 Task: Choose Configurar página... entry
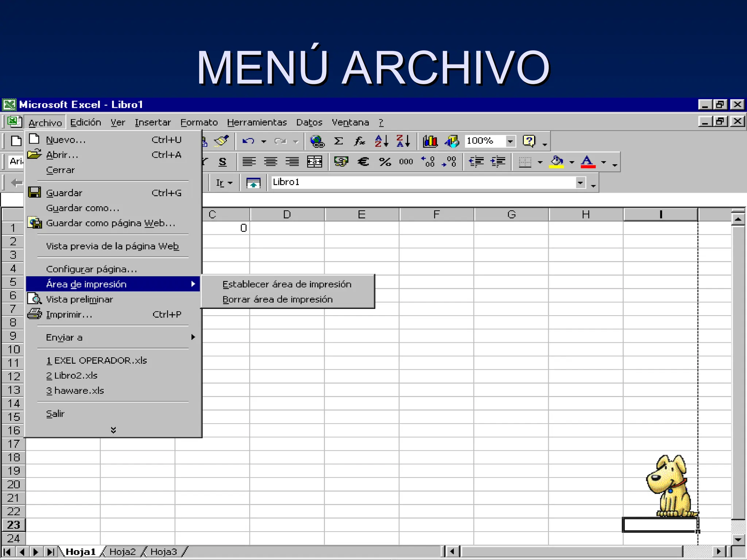point(113,269)
